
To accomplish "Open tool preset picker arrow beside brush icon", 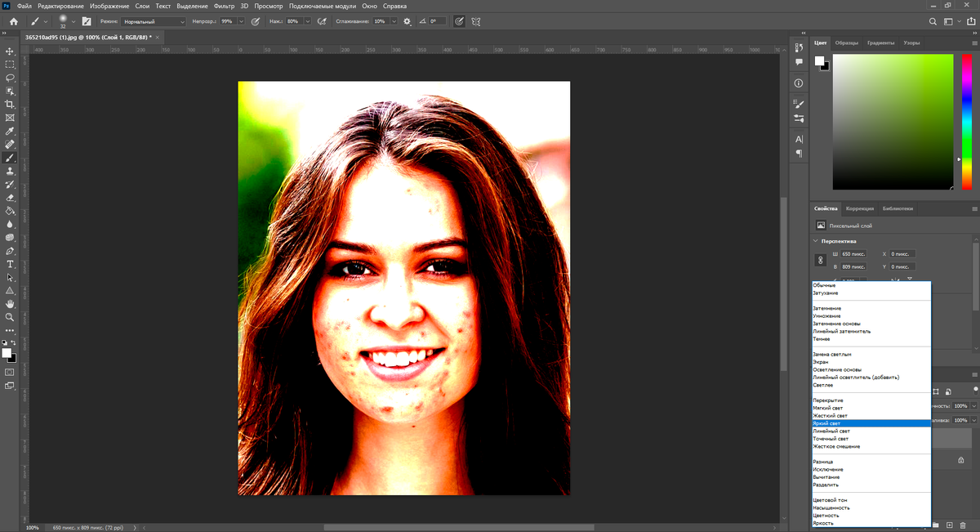I will pyautogui.click(x=46, y=21).
